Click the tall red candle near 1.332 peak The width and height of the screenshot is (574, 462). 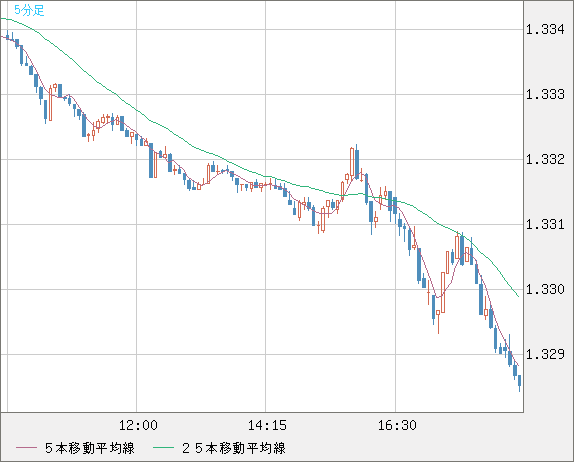[352, 163]
